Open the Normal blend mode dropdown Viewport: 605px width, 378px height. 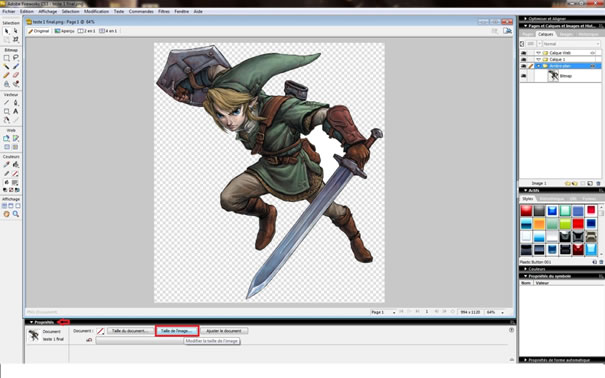click(x=571, y=44)
